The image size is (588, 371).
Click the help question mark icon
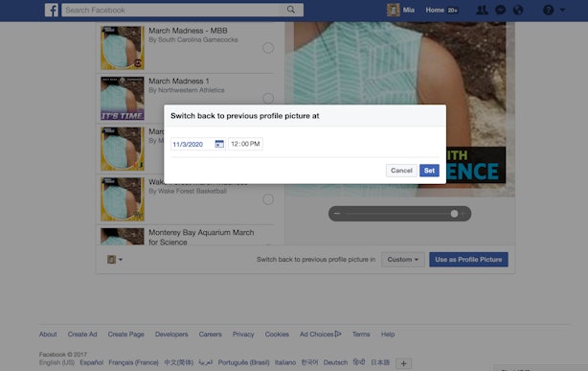click(548, 11)
